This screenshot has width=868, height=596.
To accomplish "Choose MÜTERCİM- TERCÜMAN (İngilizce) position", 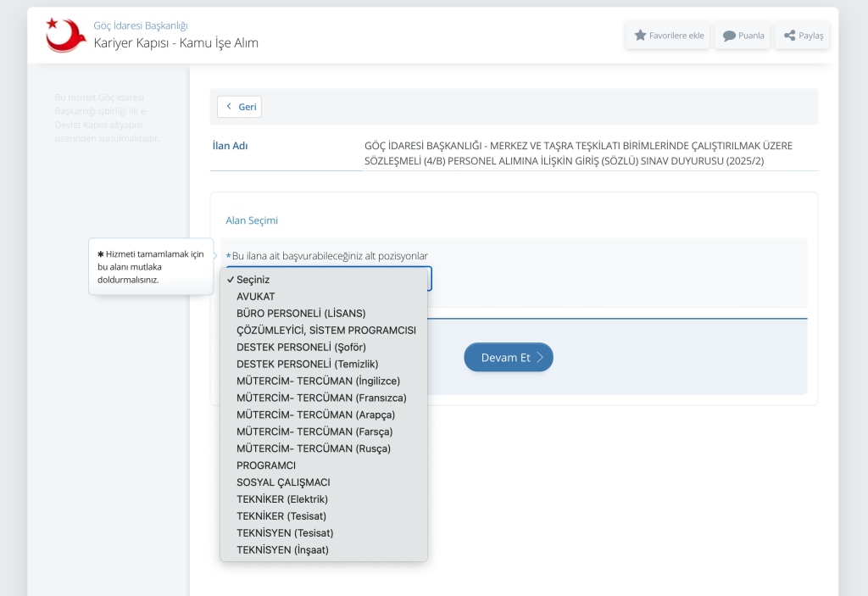I will pyautogui.click(x=318, y=381).
